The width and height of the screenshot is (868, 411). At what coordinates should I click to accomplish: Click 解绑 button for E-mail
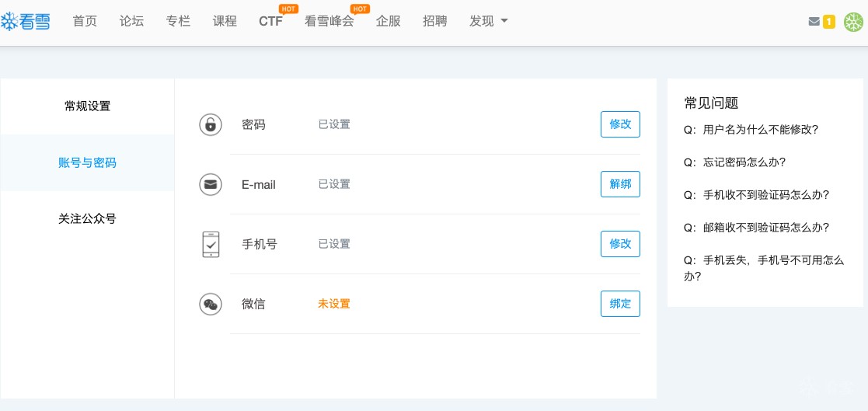(x=620, y=184)
